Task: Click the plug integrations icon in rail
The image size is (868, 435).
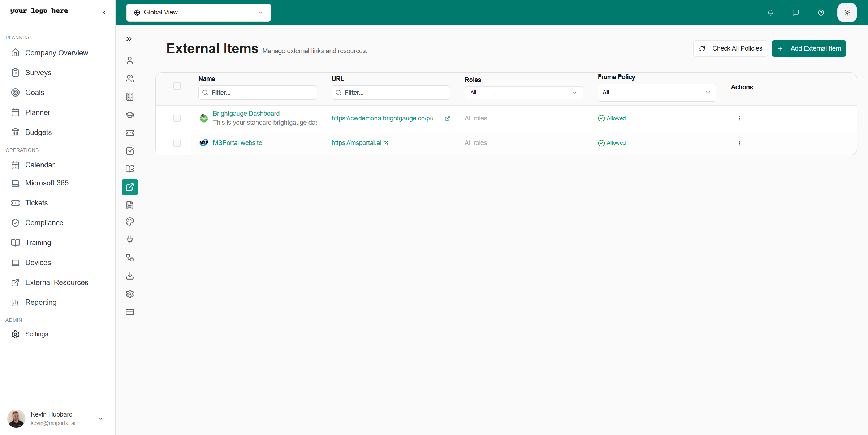Action: (130, 239)
